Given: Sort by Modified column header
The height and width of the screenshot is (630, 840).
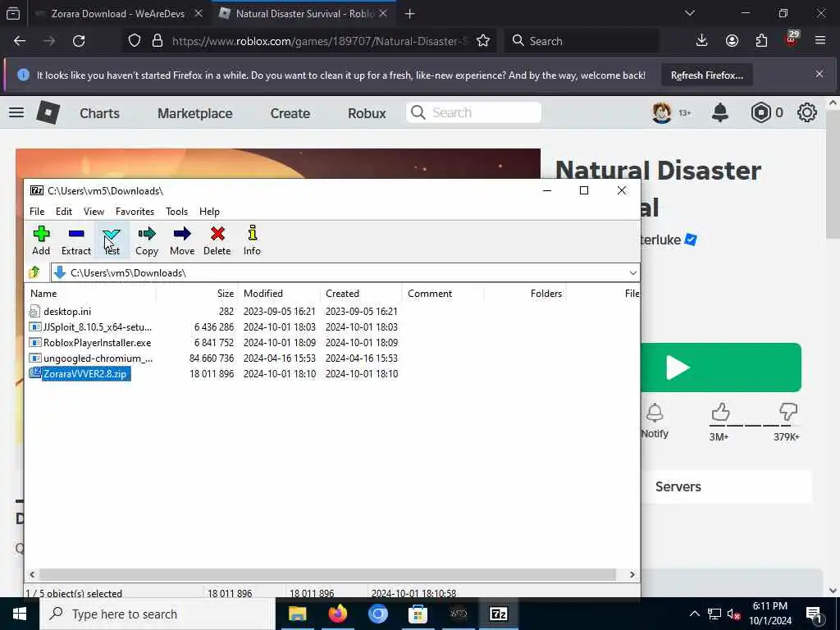Looking at the screenshot, I should (279, 294).
